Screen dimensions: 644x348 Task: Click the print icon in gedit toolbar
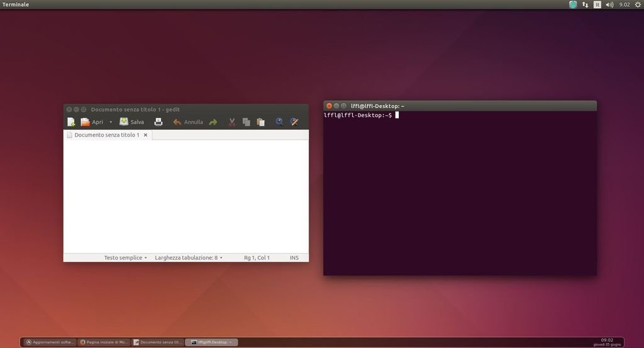[x=158, y=122]
